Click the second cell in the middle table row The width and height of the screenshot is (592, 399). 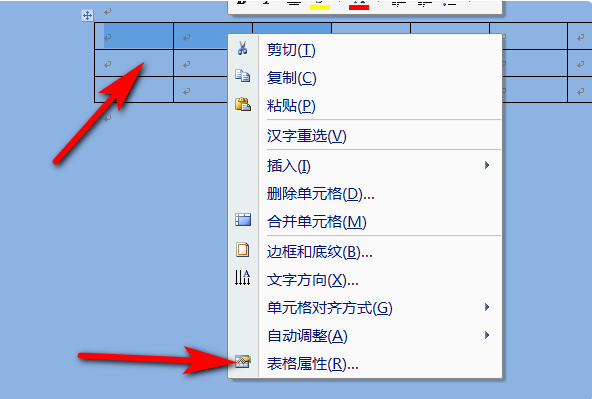[x=201, y=63]
